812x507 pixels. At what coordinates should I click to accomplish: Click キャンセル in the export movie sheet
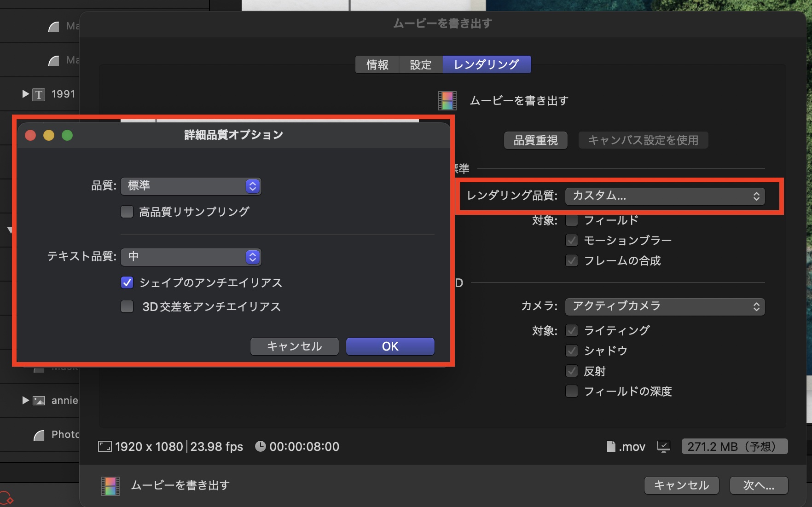point(682,485)
